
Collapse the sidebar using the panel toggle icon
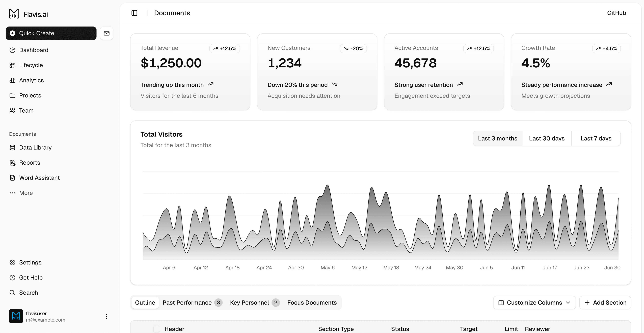click(x=134, y=13)
